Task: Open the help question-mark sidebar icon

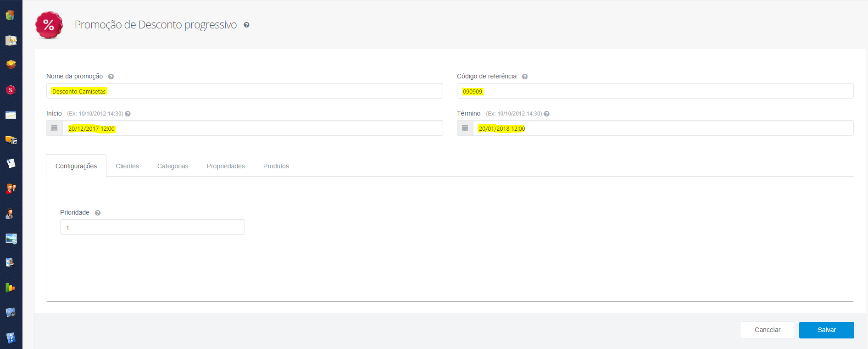Action: 11,338
